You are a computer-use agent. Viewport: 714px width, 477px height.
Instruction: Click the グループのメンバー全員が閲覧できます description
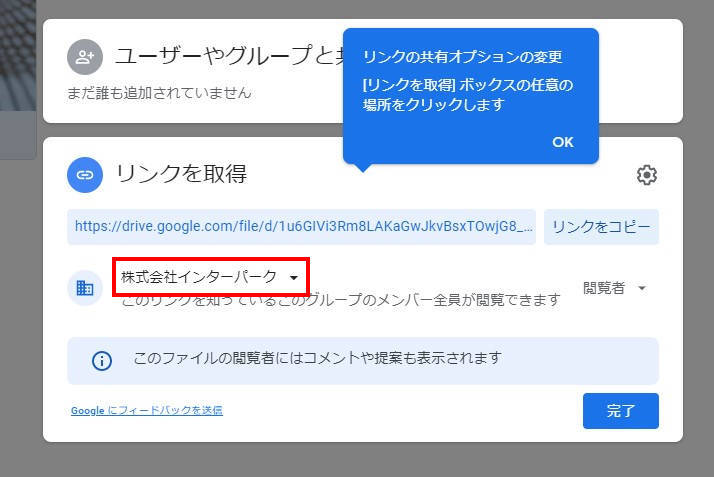click(341, 300)
